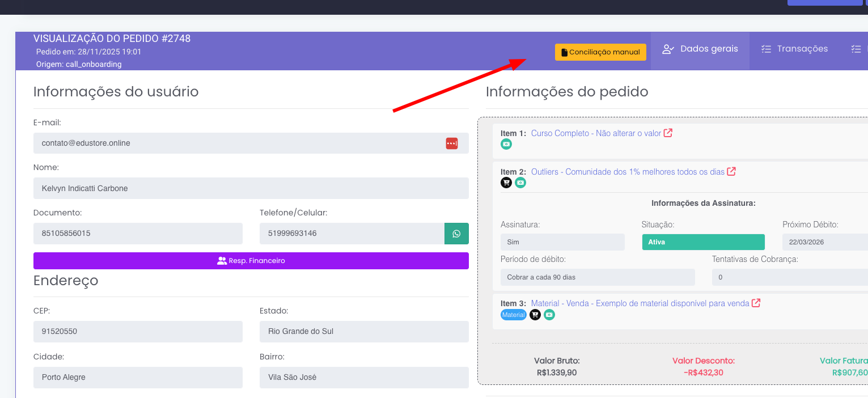This screenshot has height=398, width=868.
Task: Open Item 2's external link icon
Action: 731,171
